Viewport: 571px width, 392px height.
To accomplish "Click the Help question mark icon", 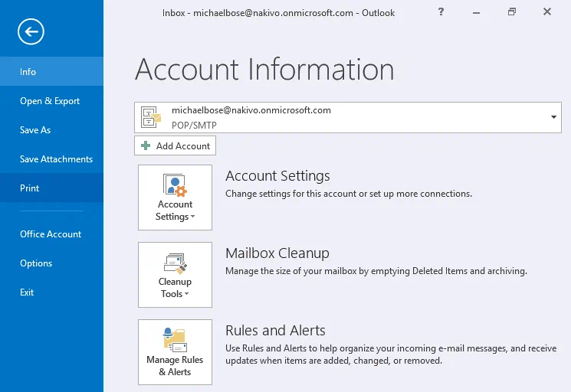I will point(441,12).
